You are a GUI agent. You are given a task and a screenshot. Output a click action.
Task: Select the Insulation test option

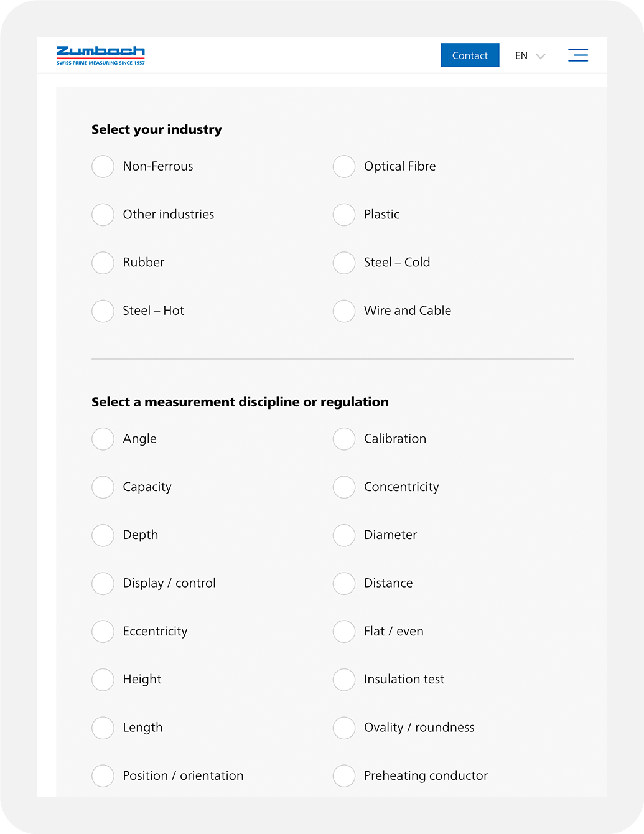coord(344,680)
